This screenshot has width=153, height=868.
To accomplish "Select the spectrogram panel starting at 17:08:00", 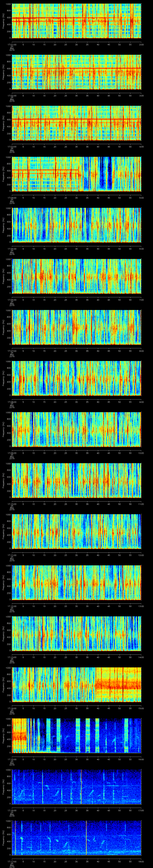I will pyautogui.click(x=76, y=378).
